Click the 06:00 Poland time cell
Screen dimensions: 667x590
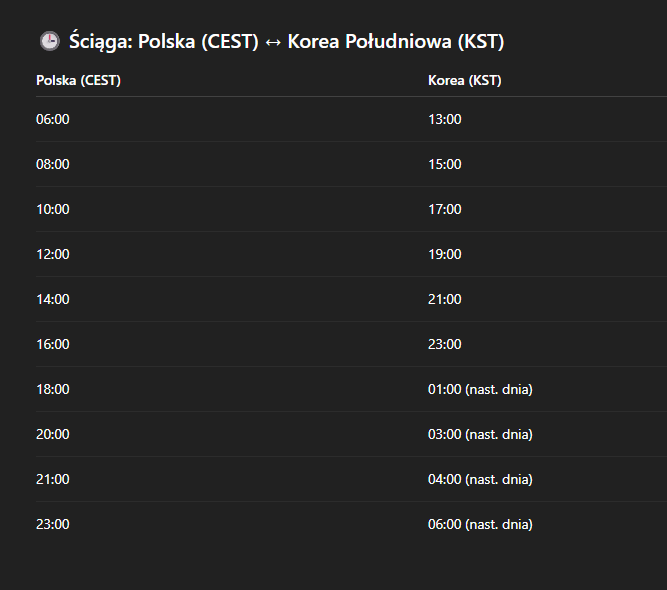[53, 119]
